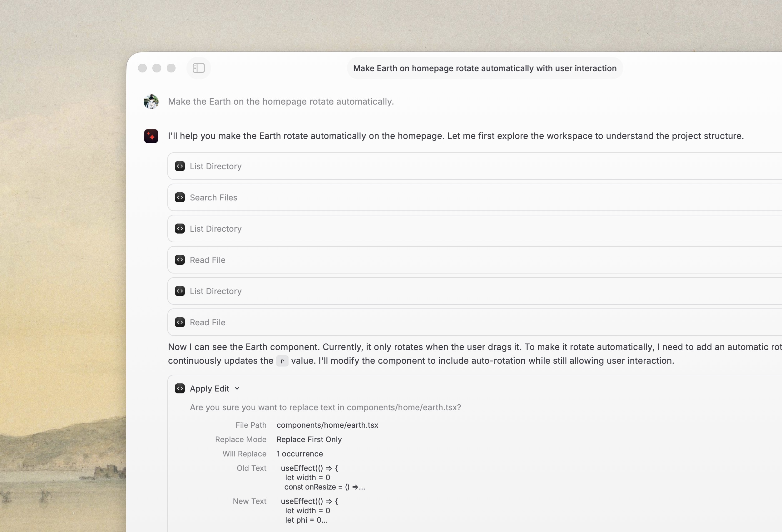Collapse the Apply Edit chevron
Screen dimensions: 782x532
tap(237, 389)
